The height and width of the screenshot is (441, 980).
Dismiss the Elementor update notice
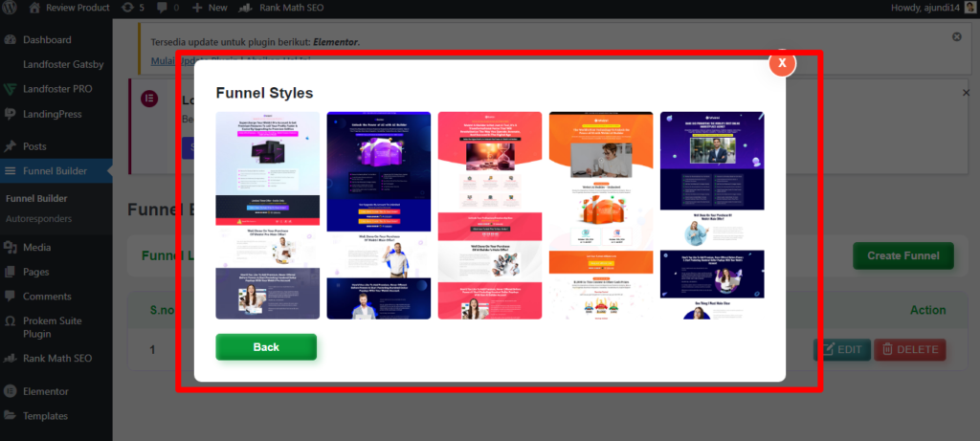[956, 36]
